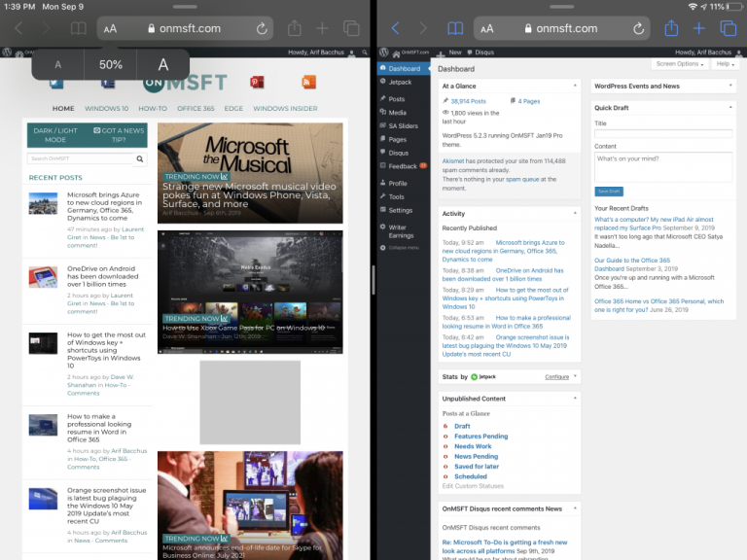Open WINDOWS INSIDER nav item

(285, 109)
